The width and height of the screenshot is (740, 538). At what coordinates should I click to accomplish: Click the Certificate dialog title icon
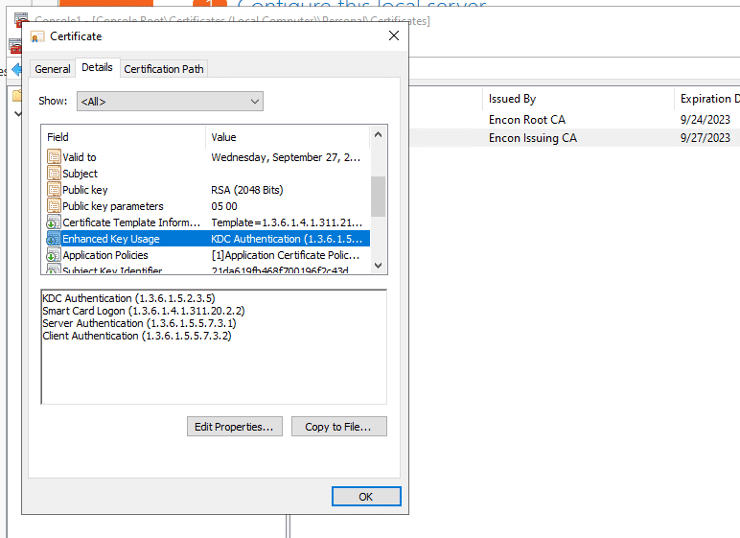[x=38, y=37]
